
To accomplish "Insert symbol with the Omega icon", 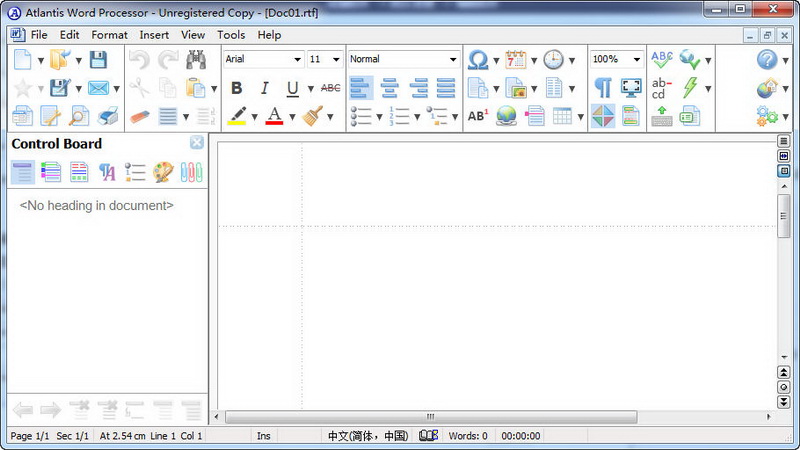I will (478, 60).
